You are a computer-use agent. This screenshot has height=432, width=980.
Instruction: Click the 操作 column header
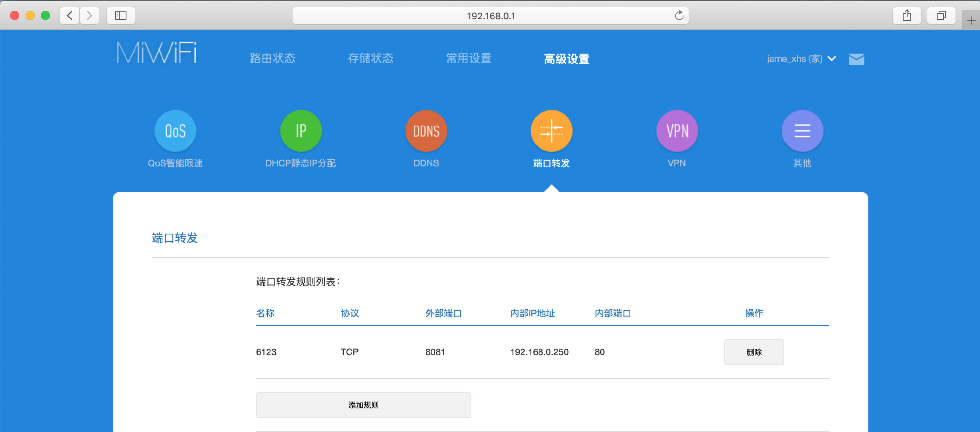coord(754,313)
